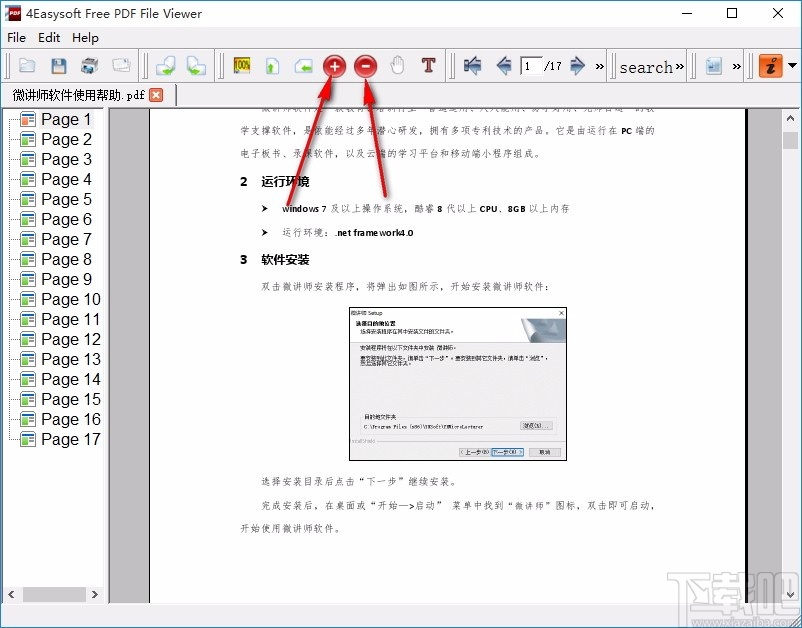Viewport: 802px width, 628px height.
Task: Expand the chevron after page navigation arrows
Action: click(x=599, y=65)
